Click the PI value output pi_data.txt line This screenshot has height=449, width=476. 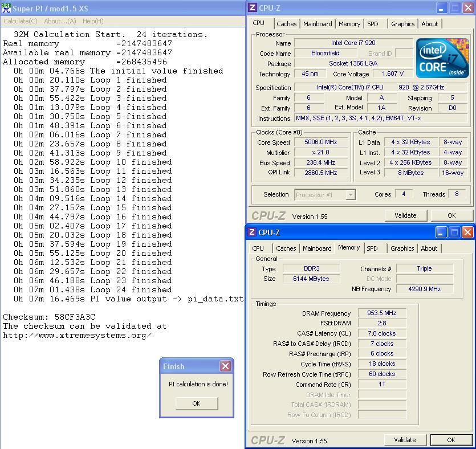(128, 299)
